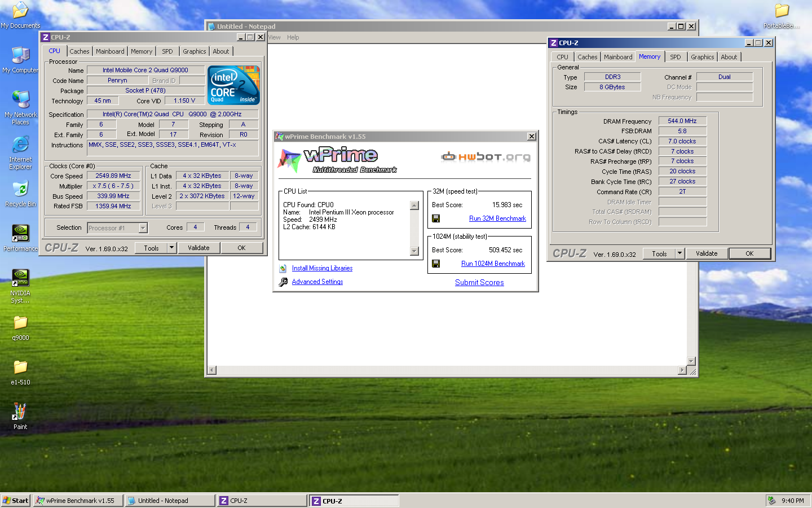The width and height of the screenshot is (812, 508).
Task: Open About tab in left CPU-Z
Action: [x=221, y=51]
